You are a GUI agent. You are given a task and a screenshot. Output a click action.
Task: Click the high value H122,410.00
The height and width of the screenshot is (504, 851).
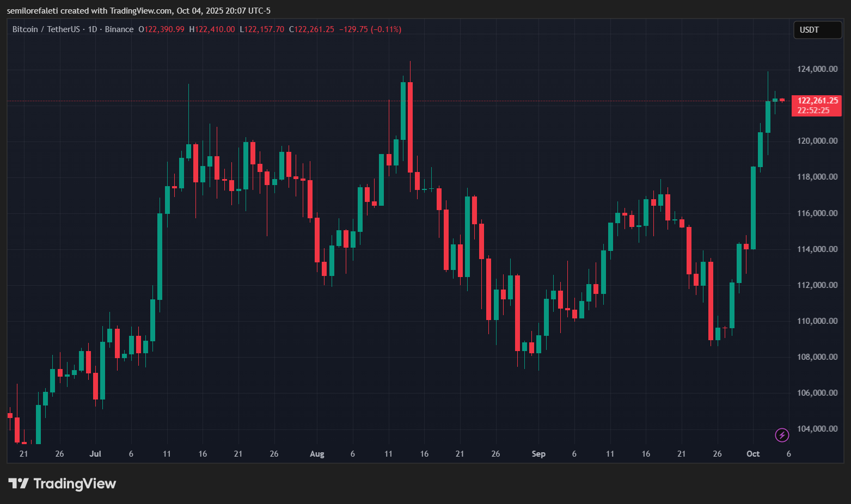(212, 29)
